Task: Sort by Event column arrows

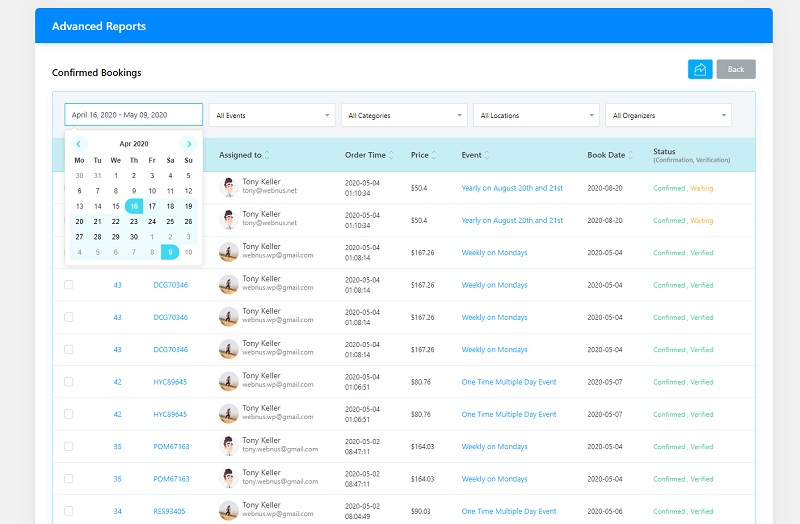Action: tap(487, 155)
